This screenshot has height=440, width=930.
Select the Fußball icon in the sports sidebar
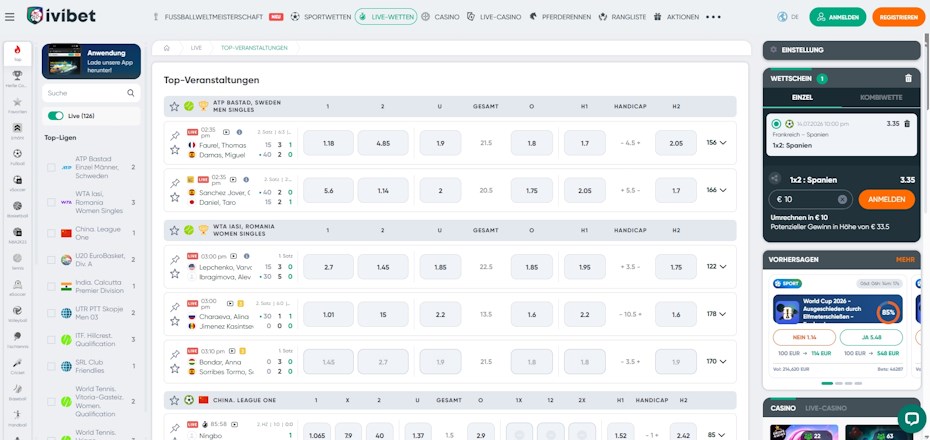[17, 156]
